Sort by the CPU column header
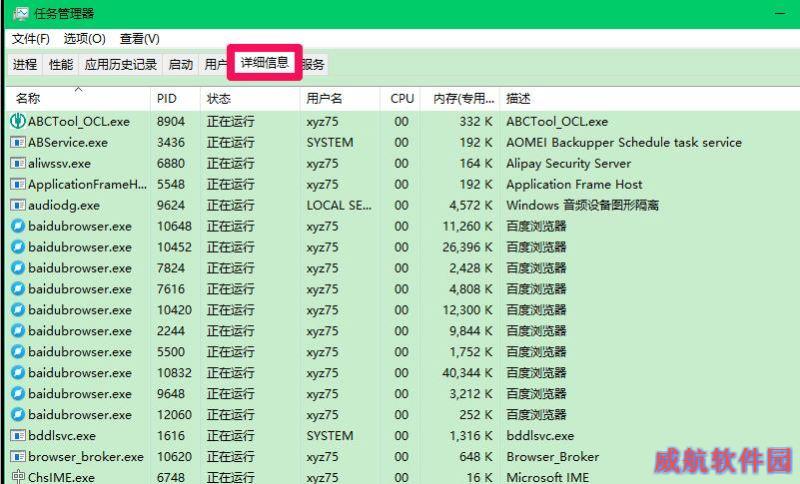Screen dimensions: 800x484 tap(402, 98)
